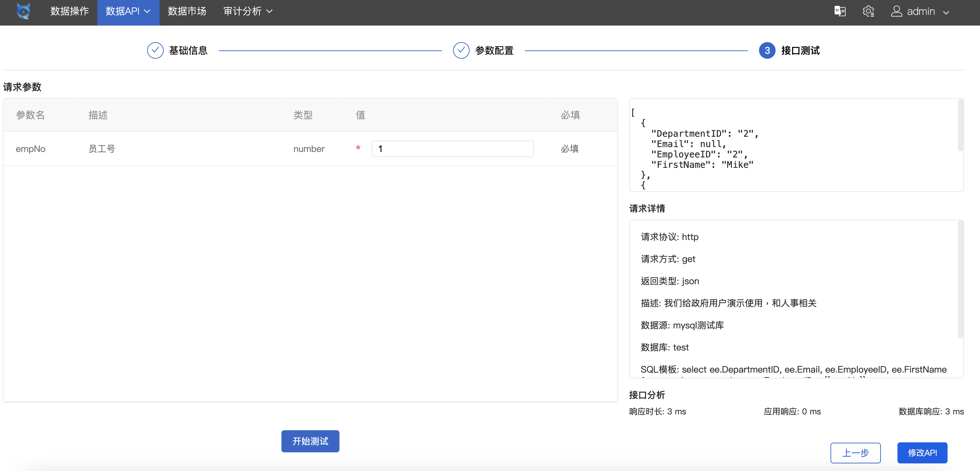Click the 参数名 column header

click(x=30, y=115)
